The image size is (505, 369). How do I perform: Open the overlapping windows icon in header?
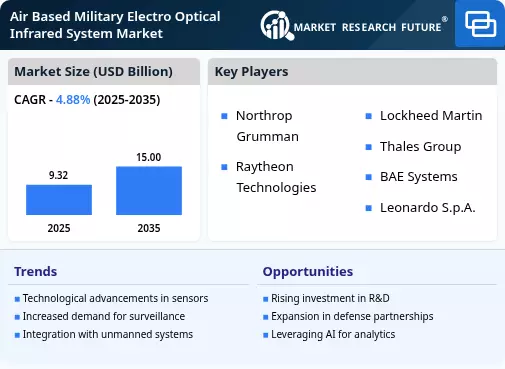[480, 24]
